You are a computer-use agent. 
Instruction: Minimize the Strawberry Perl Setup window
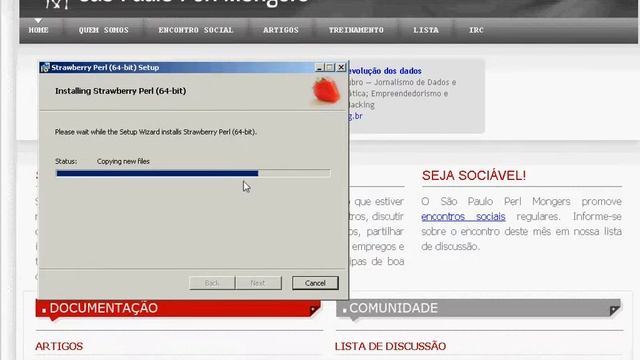pyautogui.click(x=319, y=67)
